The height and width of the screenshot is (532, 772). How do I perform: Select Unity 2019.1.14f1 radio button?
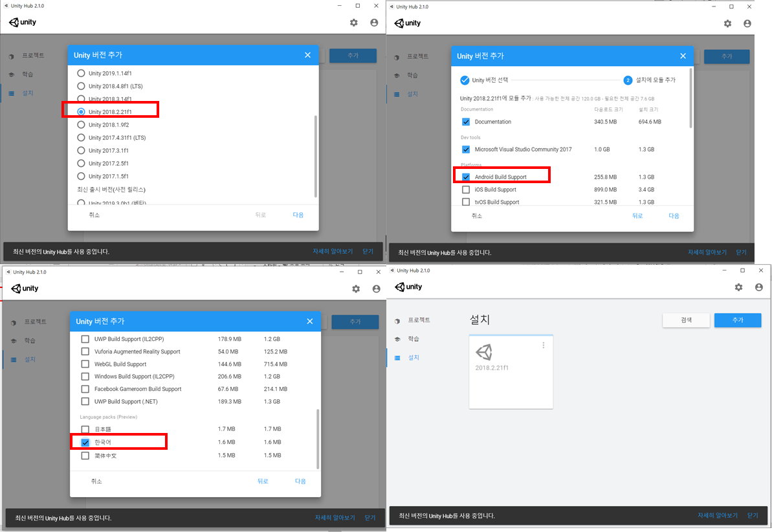tap(82, 73)
